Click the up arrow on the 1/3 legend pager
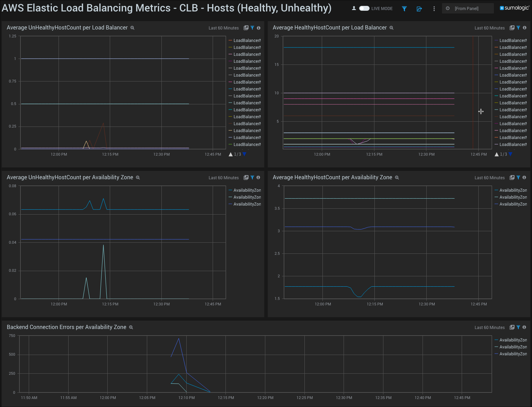532x407 pixels. [231, 154]
